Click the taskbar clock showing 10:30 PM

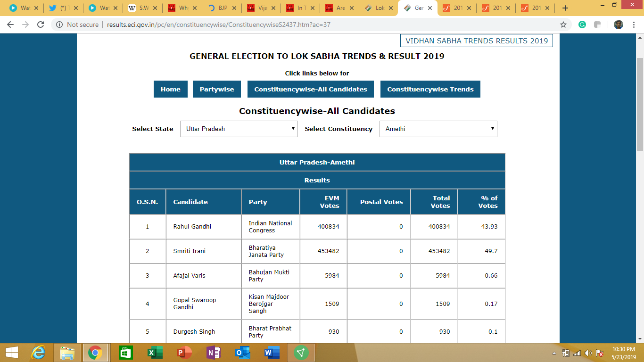tap(625, 353)
